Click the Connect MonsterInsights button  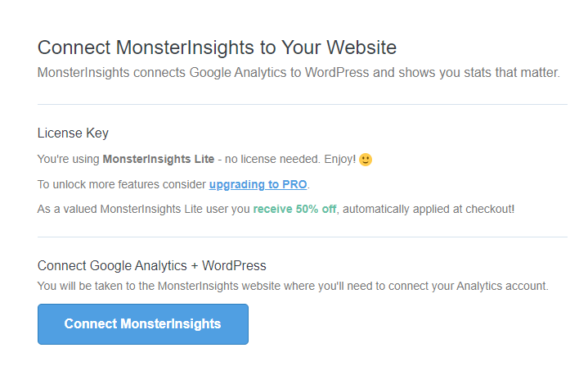143,324
